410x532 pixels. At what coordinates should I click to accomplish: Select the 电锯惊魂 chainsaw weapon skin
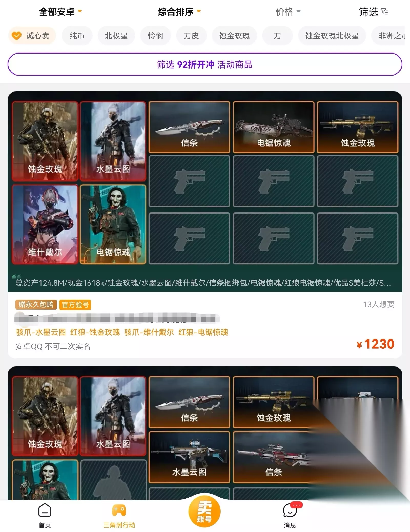pos(274,127)
